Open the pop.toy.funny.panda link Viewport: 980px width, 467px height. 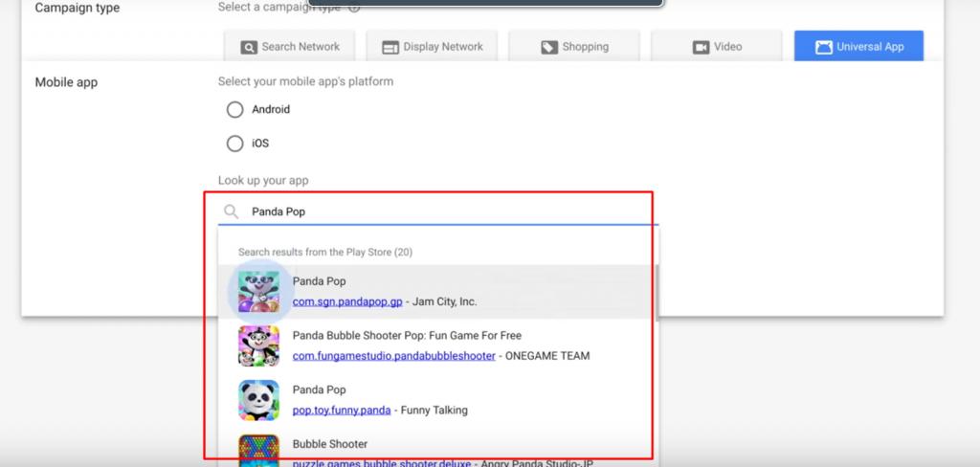point(342,411)
